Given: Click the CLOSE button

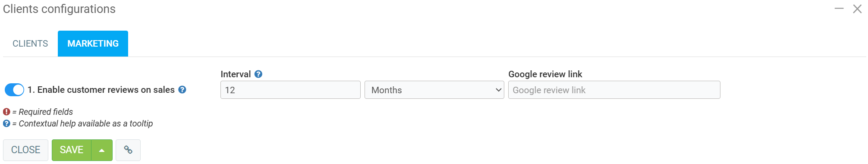Looking at the screenshot, I should click(x=25, y=150).
